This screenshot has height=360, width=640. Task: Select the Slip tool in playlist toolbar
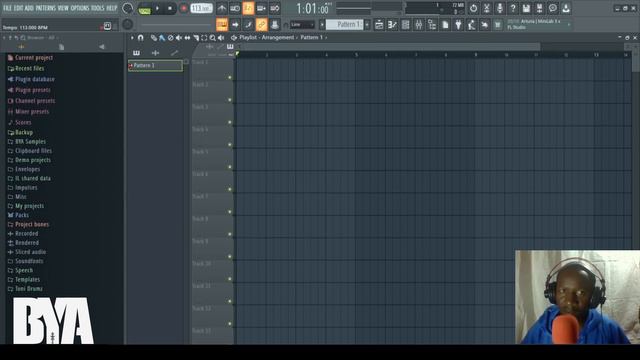coord(187,38)
